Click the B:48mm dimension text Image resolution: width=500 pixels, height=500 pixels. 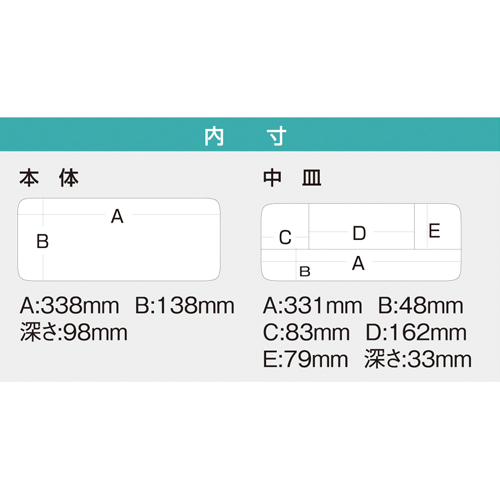(x=421, y=306)
